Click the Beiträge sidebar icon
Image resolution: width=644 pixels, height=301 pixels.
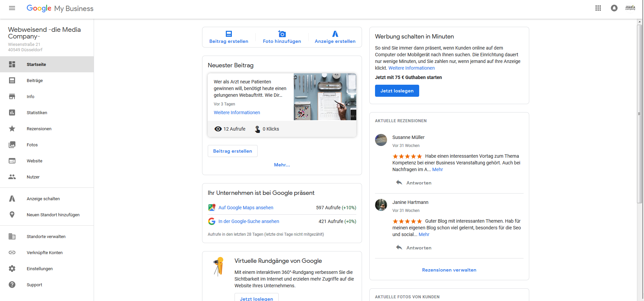pos(12,80)
